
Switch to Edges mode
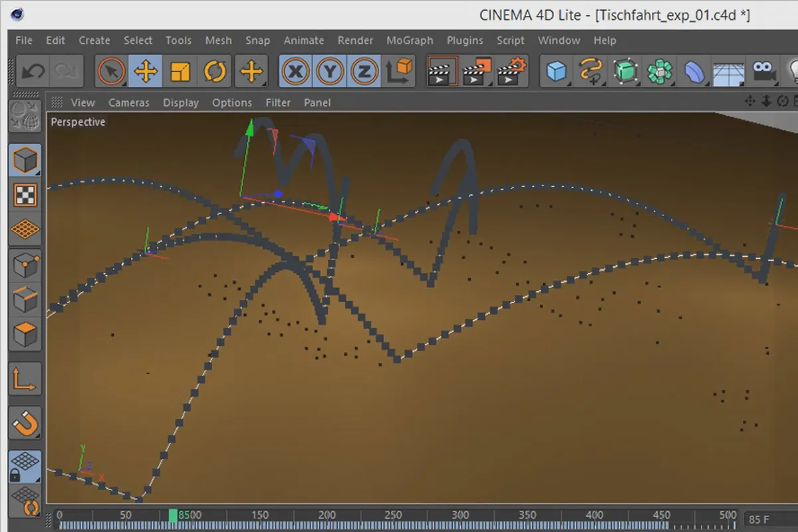pos(25,300)
